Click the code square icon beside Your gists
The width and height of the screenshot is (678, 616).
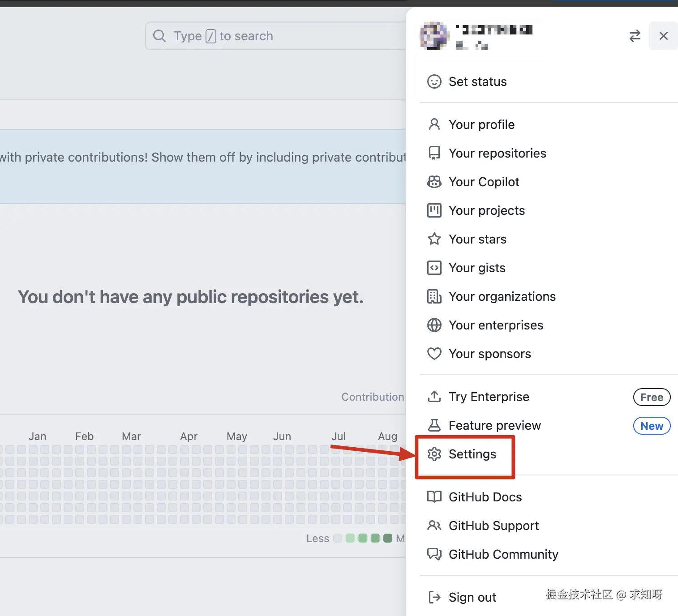434,268
